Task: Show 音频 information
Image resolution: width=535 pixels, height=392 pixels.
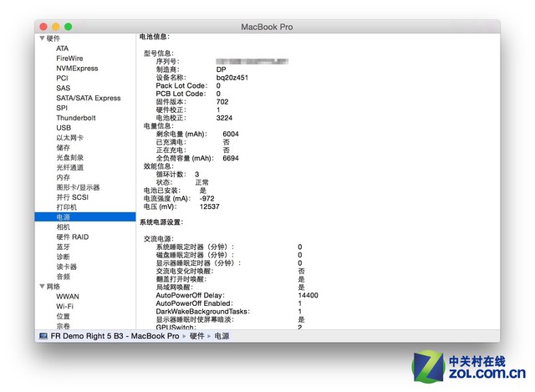Action: pyautogui.click(x=64, y=277)
